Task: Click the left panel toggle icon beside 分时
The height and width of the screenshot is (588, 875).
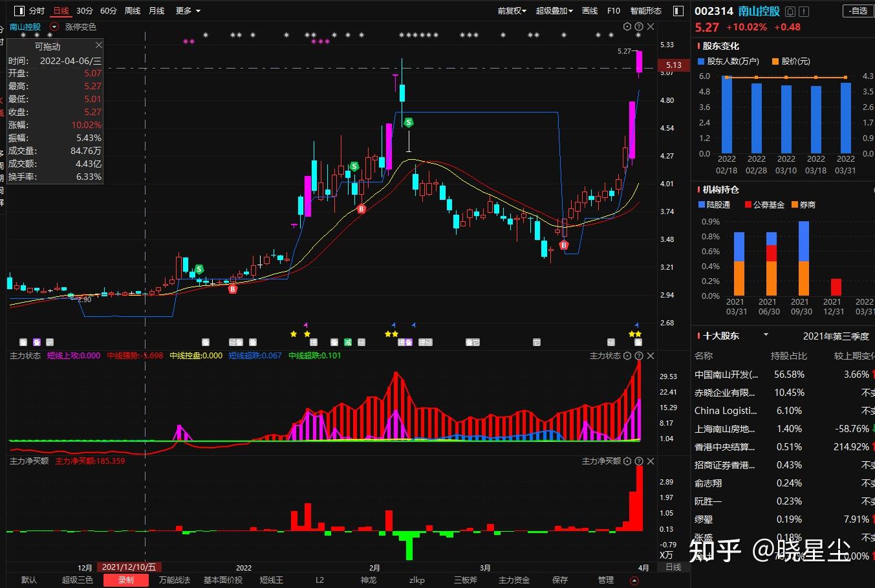Action: [x=19, y=11]
